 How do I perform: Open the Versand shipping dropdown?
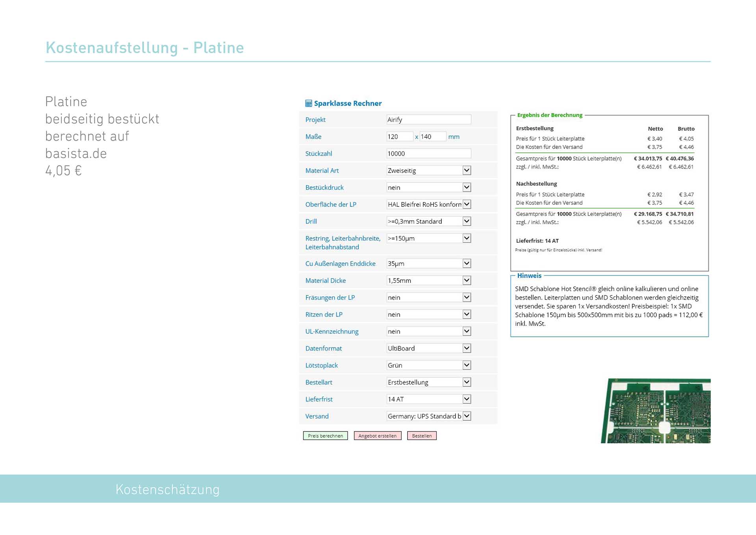467,416
